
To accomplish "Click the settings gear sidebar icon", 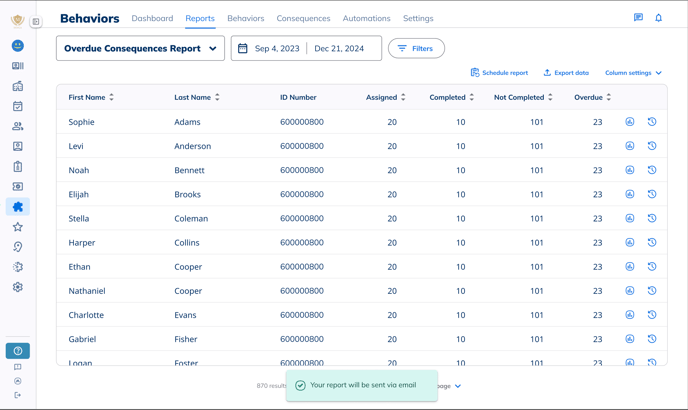I will coord(18,287).
